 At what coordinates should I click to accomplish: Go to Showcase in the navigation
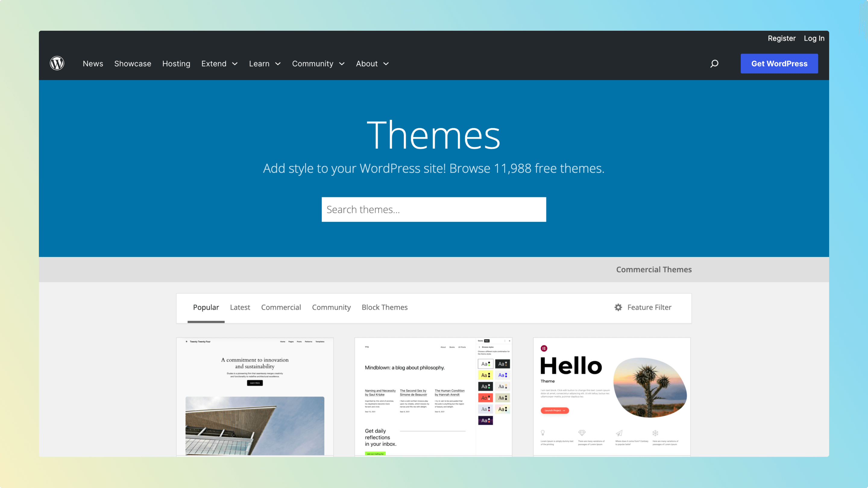click(x=133, y=64)
